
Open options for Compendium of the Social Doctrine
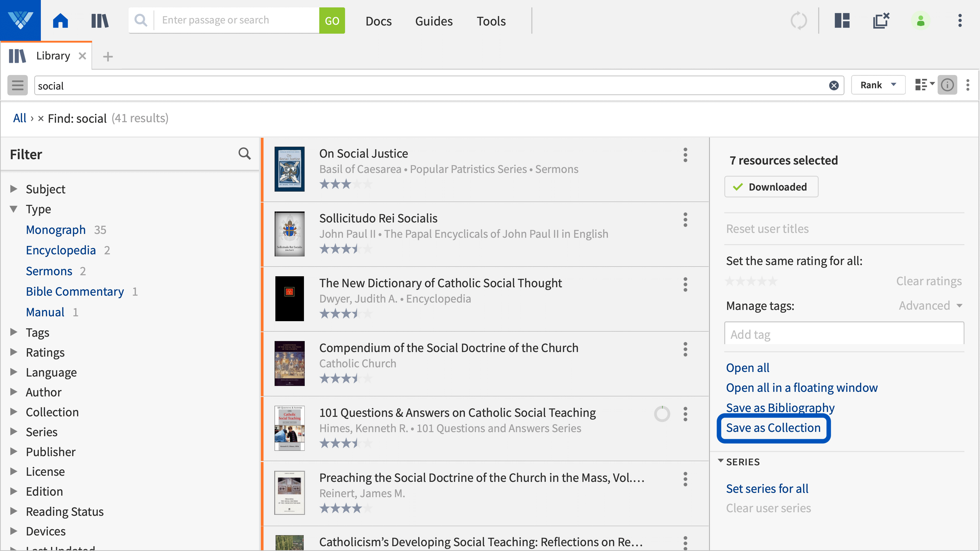click(x=685, y=349)
